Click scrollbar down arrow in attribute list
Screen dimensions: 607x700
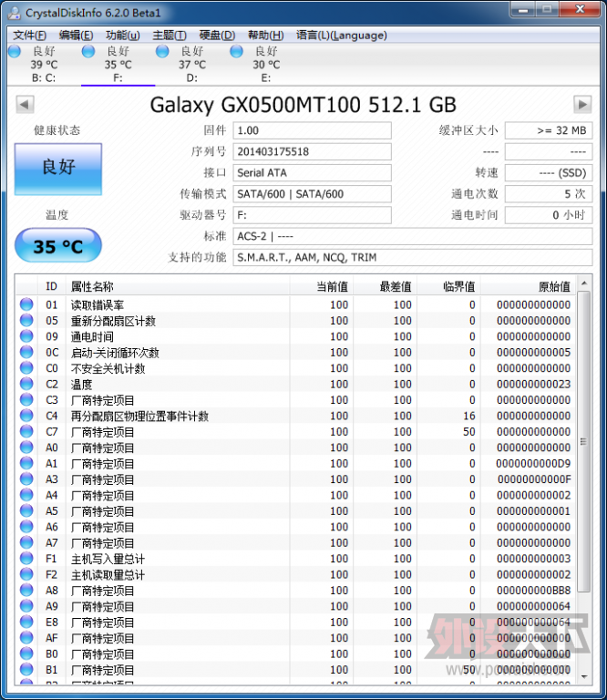[x=584, y=677]
